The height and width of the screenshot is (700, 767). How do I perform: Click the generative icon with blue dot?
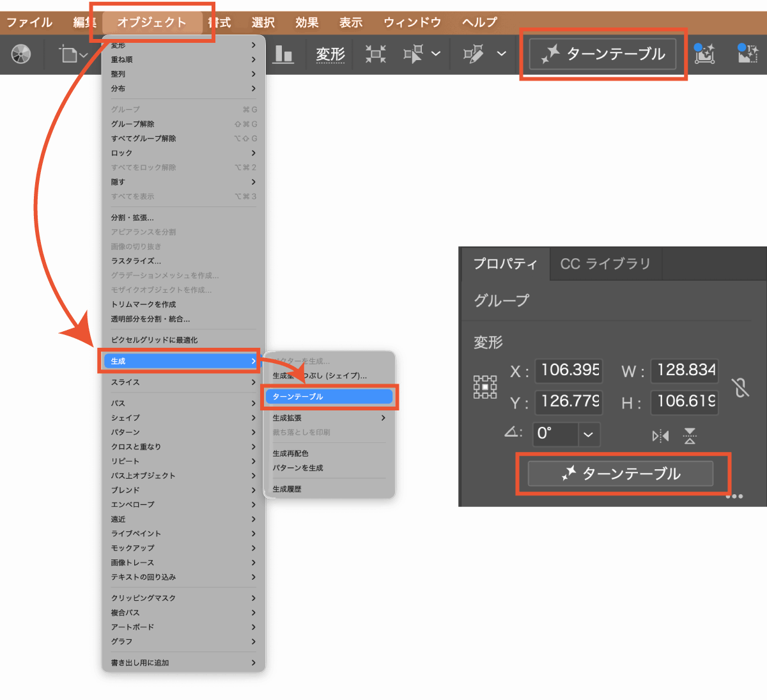(x=704, y=54)
